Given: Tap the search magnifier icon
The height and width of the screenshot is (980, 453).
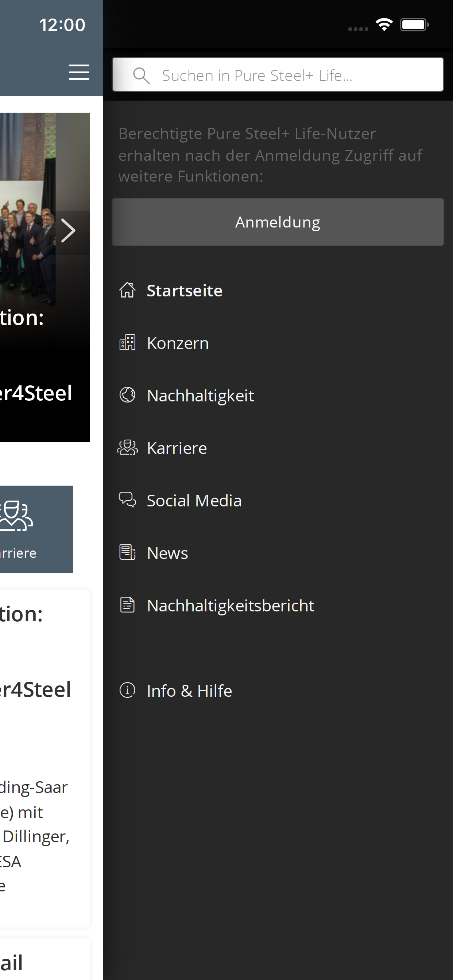Looking at the screenshot, I should pyautogui.click(x=141, y=75).
